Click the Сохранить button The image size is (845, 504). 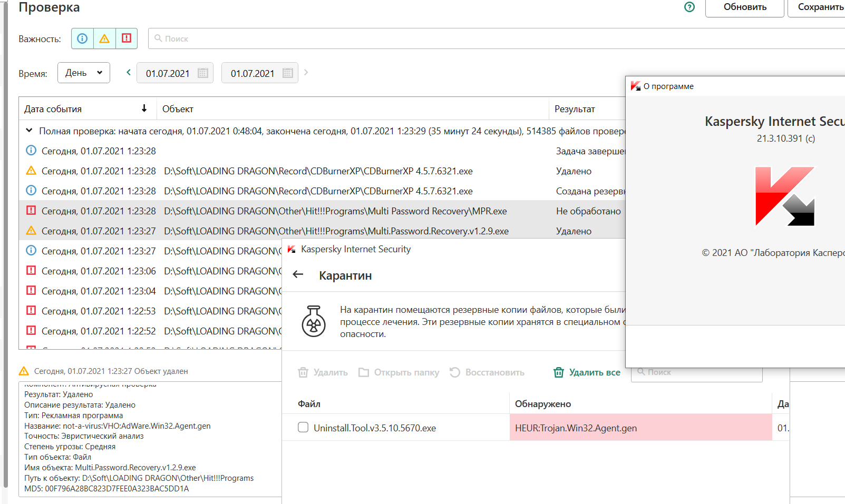click(x=817, y=7)
